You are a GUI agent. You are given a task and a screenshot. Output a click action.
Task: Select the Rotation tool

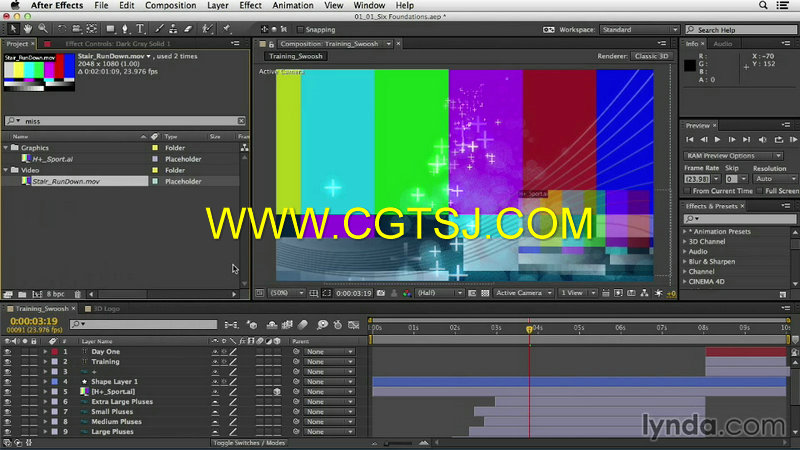pyautogui.click(x=61, y=29)
